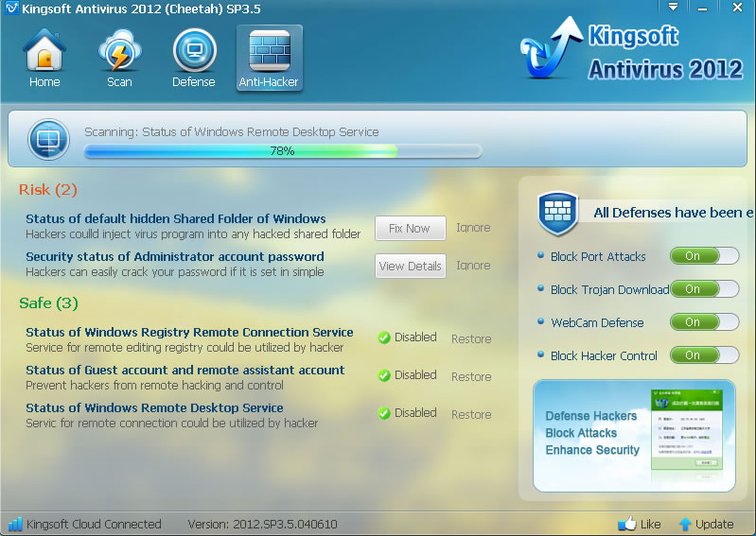The width and height of the screenshot is (756, 536).
Task: Ignore the Administrator account password risk
Action: tap(473, 266)
